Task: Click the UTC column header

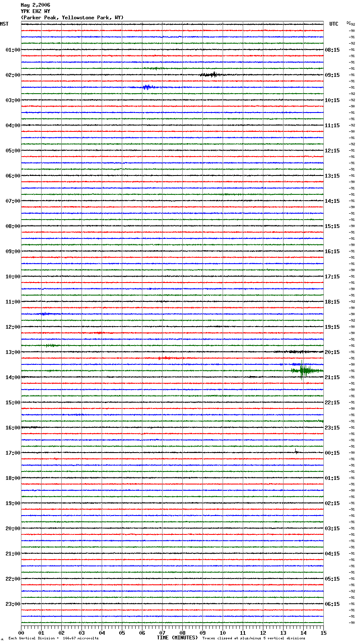Action: [333, 24]
